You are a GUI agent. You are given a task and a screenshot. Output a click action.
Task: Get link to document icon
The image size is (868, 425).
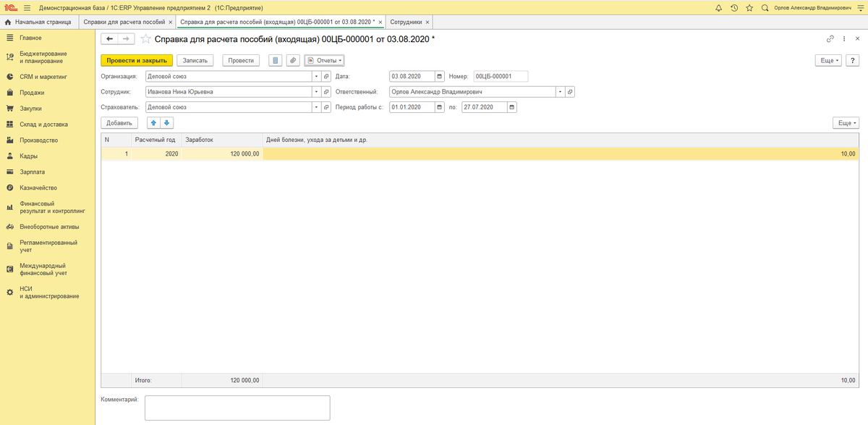(x=830, y=39)
